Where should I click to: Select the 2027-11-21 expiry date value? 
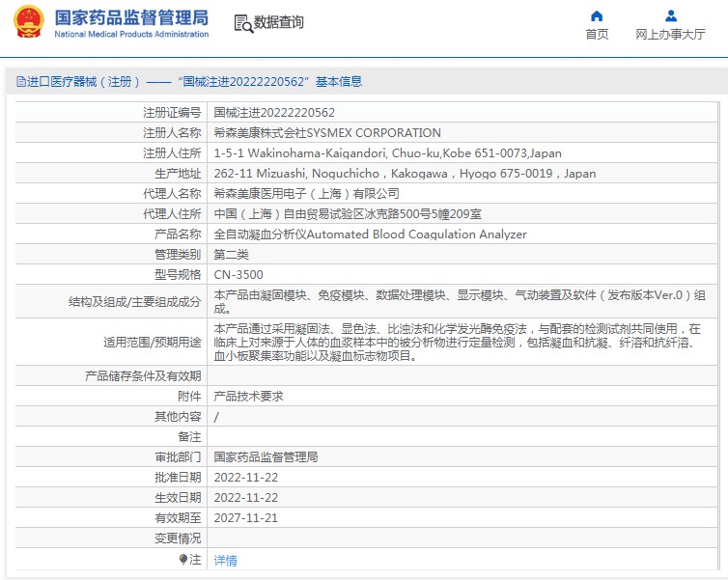point(245,518)
